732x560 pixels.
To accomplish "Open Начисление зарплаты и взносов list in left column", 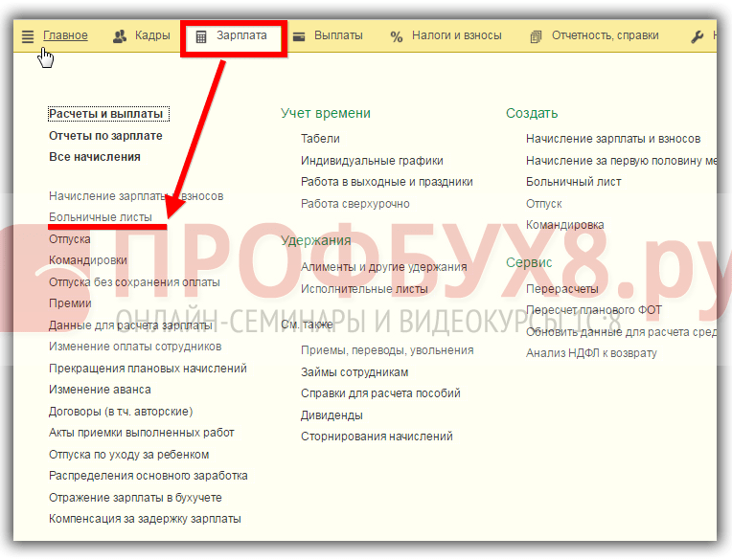I will point(136,196).
